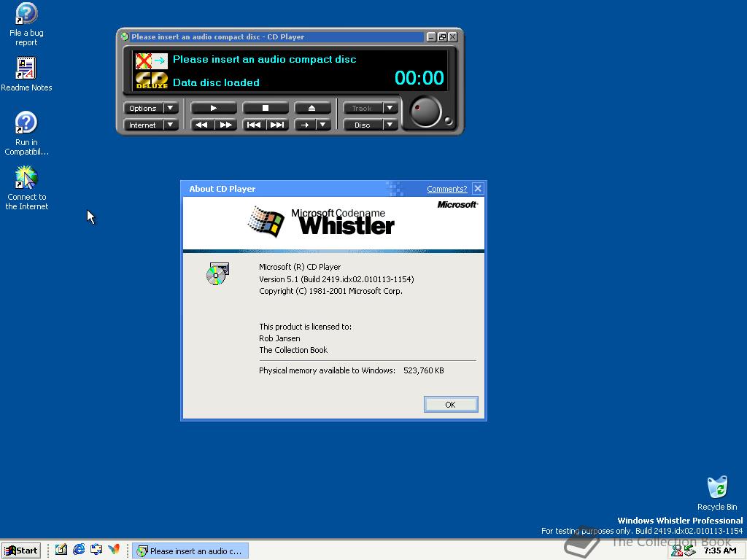Open the 'File a bug report' desktop icon
The height and width of the screenshot is (560, 747).
(26, 24)
